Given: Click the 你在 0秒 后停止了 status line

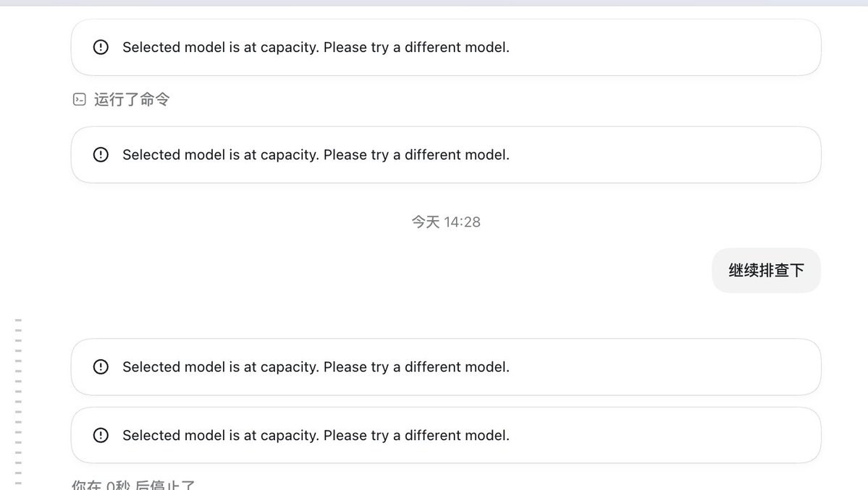Looking at the screenshot, I should (x=133, y=484).
